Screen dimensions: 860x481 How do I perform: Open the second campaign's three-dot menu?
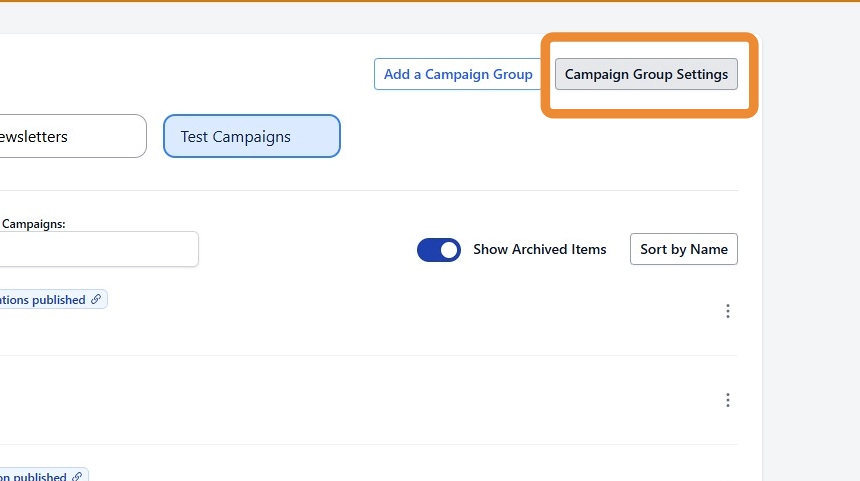(x=727, y=400)
